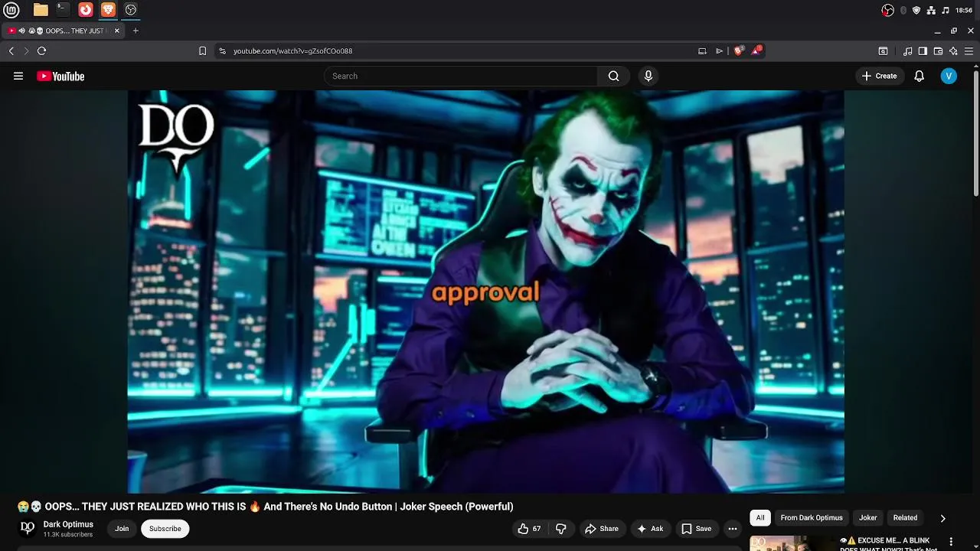
Task: Select From Dark Optimus chip
Action: (x=812, y=518)
